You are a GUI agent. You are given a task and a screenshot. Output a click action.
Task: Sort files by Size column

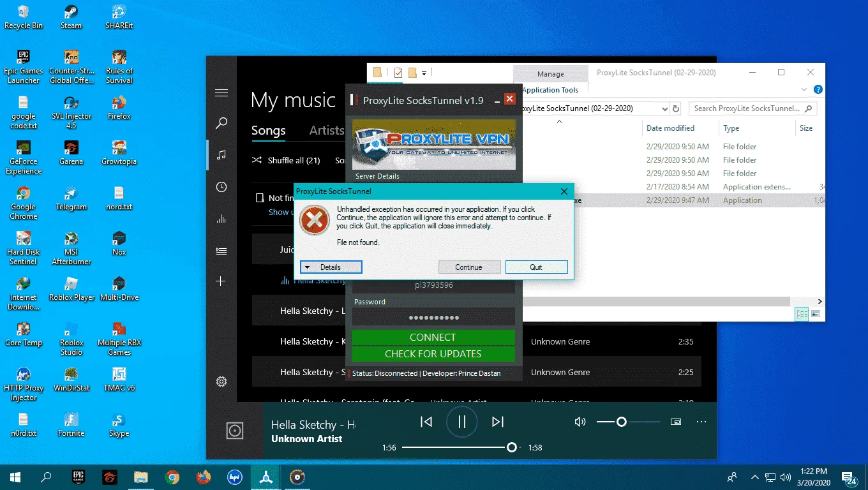(806, 128)
